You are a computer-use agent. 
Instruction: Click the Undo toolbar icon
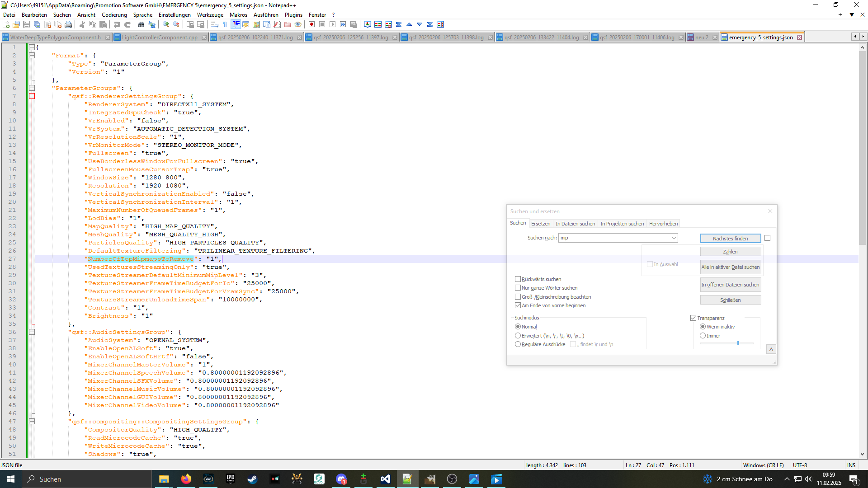(x=117, y=24)
